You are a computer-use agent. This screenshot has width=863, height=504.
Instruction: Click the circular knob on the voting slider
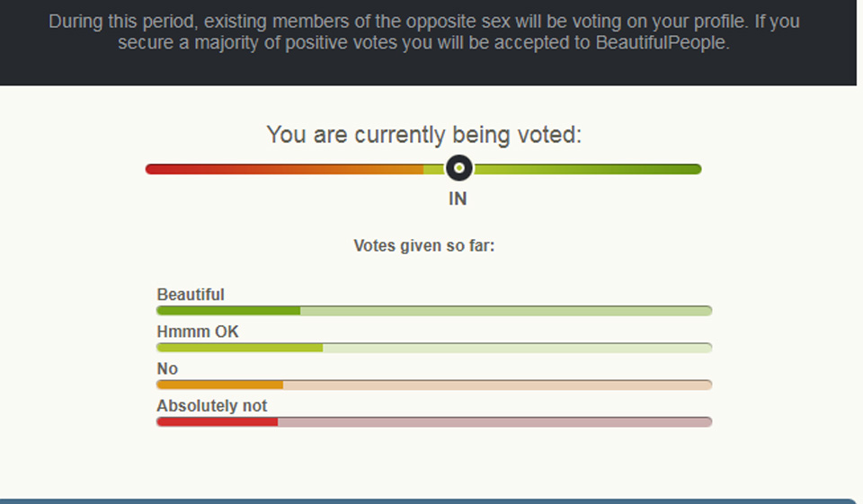[459, 168]
